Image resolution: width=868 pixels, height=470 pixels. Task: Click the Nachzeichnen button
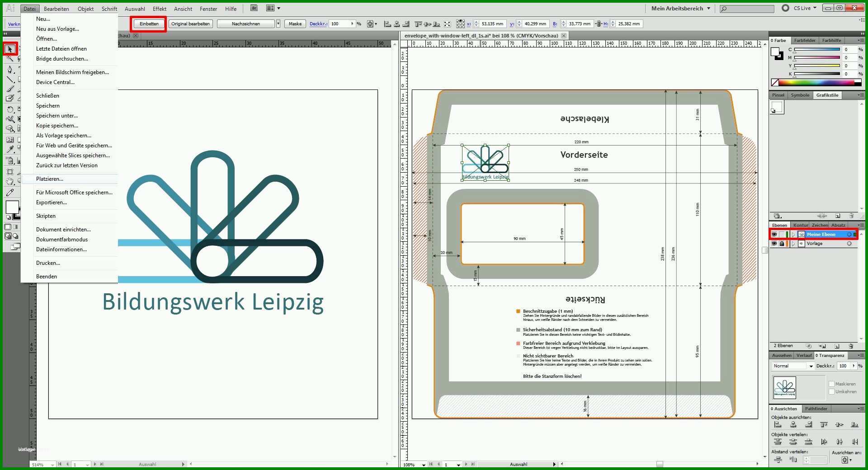246,24
